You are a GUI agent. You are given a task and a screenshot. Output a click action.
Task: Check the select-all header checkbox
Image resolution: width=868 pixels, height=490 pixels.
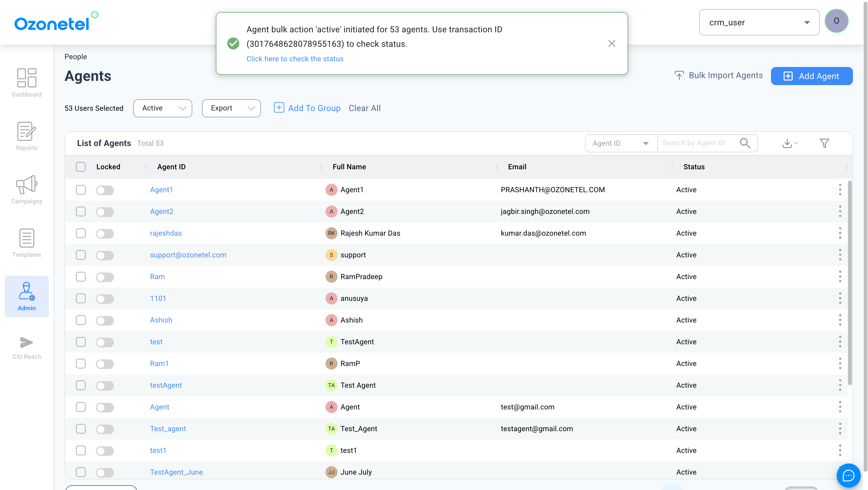(80, 167)
